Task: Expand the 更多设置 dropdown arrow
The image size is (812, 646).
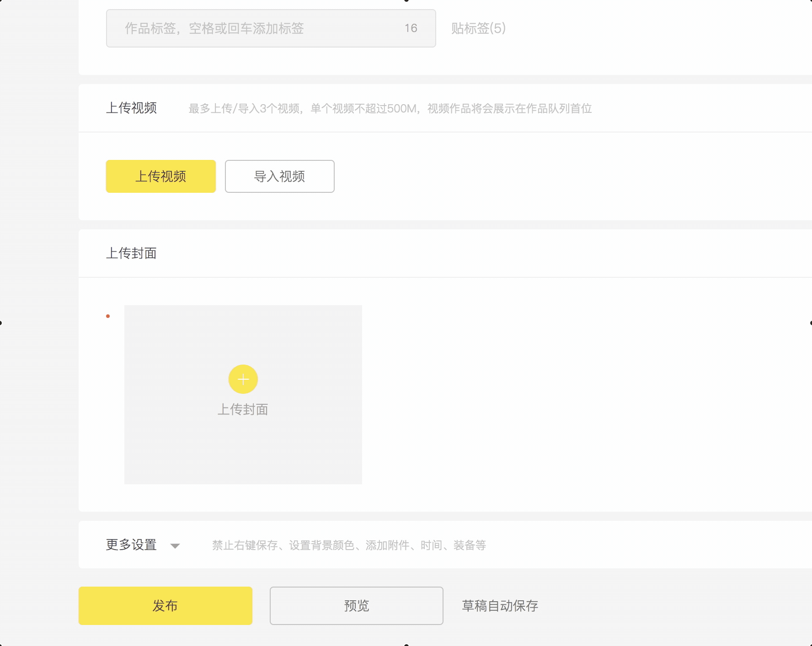Action: (x=175, y=545)
